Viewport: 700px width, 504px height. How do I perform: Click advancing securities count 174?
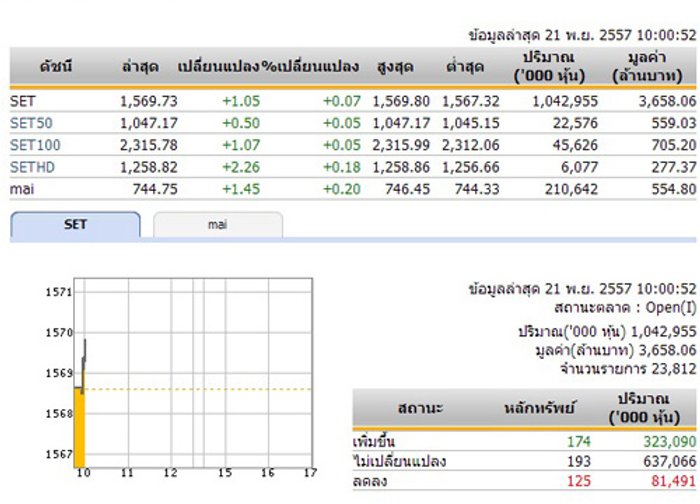(x=579, y=442)
